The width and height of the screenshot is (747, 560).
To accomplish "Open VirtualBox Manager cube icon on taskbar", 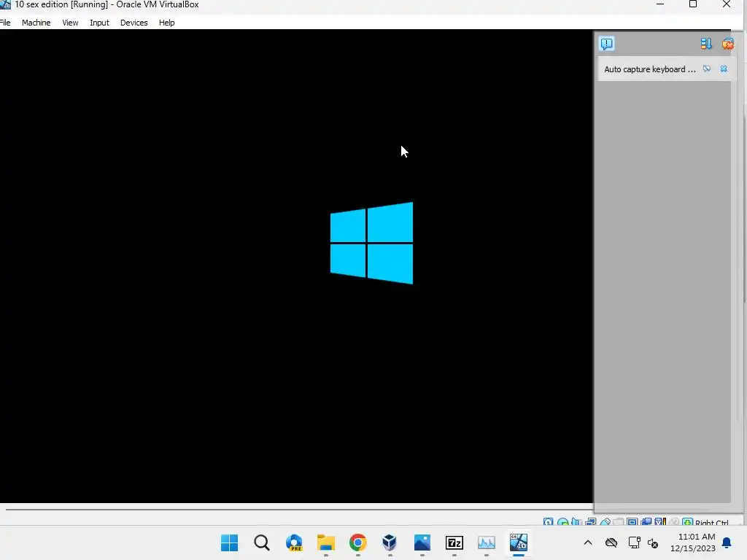I will click(x=390, y=542).
